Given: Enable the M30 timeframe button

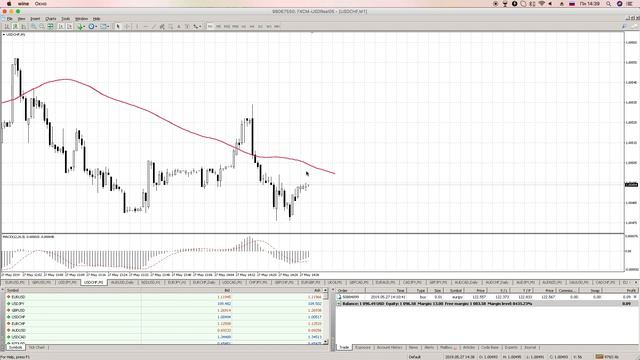Looking at the screenshot, I should click(x=236, y=27).
